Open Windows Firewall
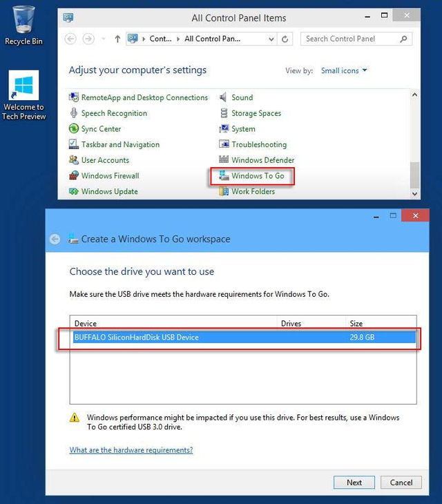Viewport: 442px width, 504px height. [x=110, y=176]
